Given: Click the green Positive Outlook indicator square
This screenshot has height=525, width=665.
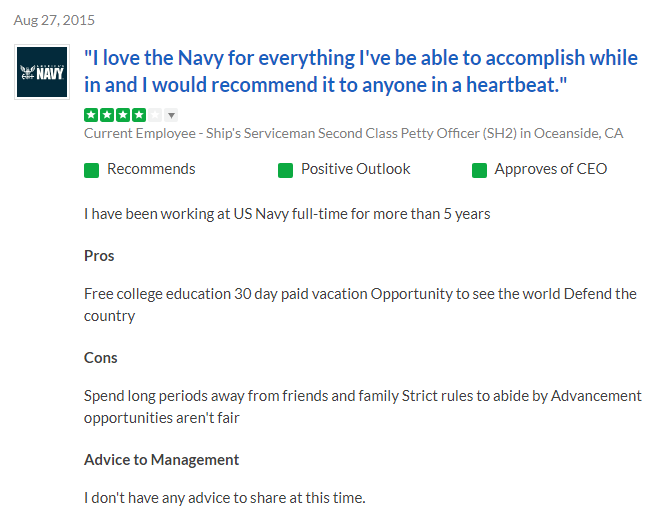Looking at the screenshot, I should [x=285, y=170].
